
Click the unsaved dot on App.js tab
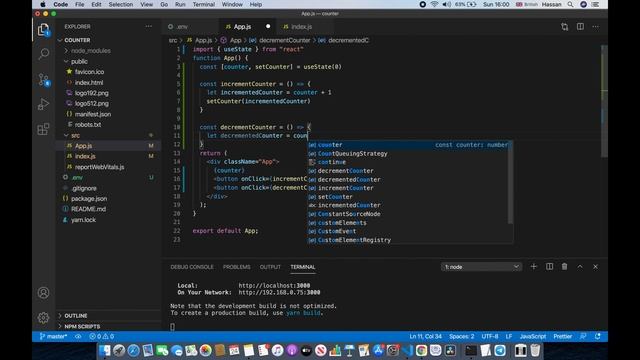pos(268,26)
